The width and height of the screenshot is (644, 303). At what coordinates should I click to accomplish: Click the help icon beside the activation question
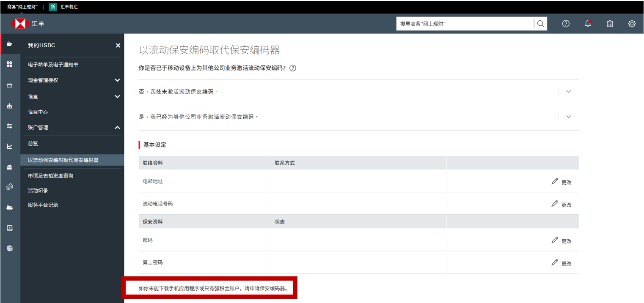coord(293,68)
